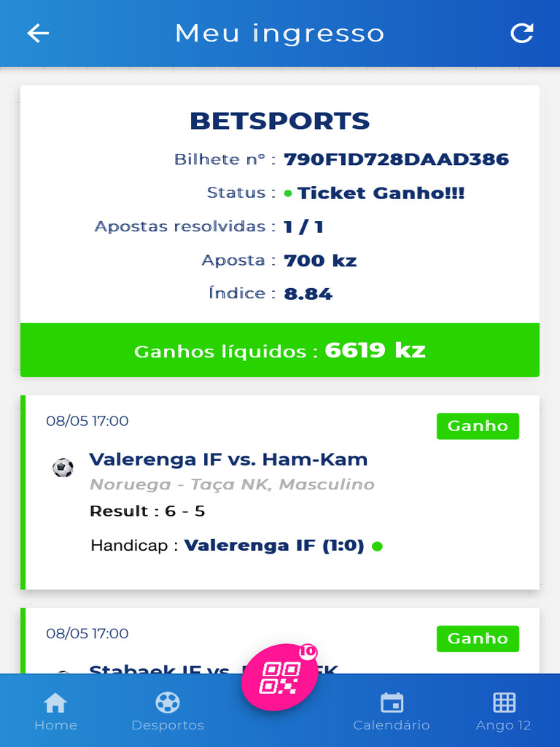
Task: Open the Valerenga IF vs. Ham-Kam match
Action: tap(228, 460)
